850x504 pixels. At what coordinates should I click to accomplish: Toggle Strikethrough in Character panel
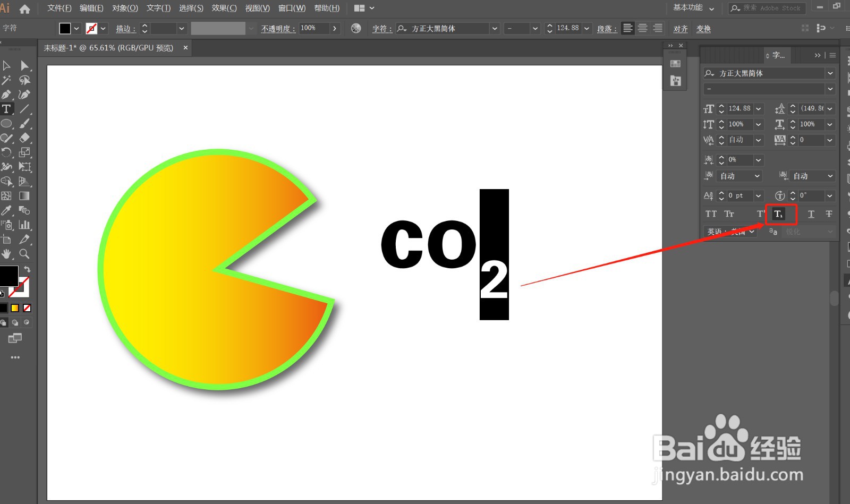tap(829, 214)
